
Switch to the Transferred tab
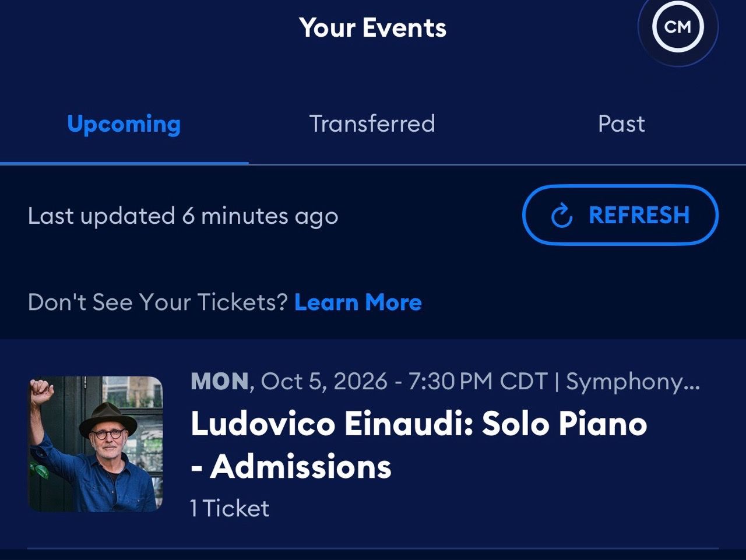372,124
